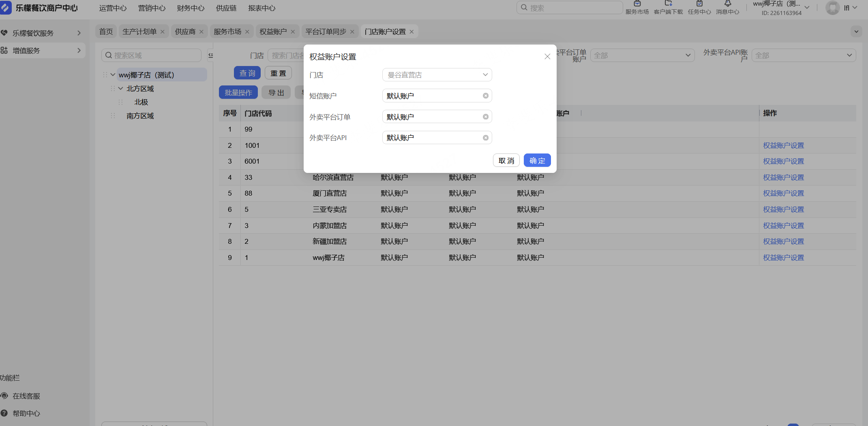This screenshot has height=426, width=868.
Task: Click the 在线客服 icon in sidebar
Action: [x=4, y=396]
